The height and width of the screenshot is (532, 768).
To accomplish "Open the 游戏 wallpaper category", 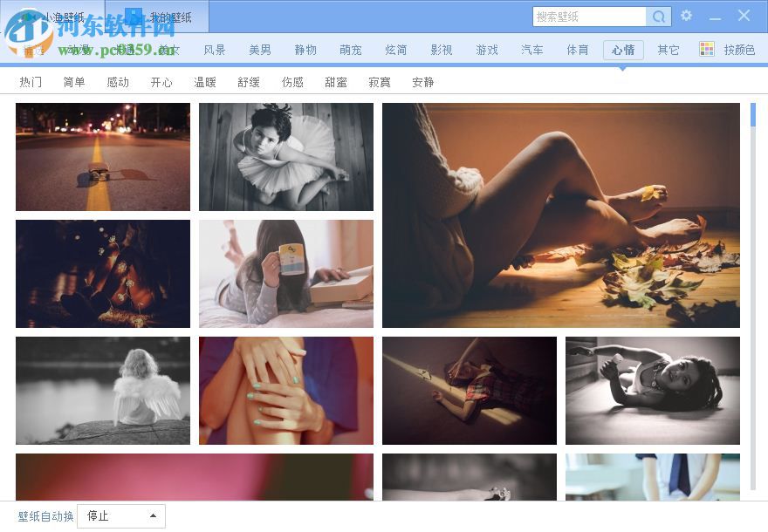I will (487, 50).
